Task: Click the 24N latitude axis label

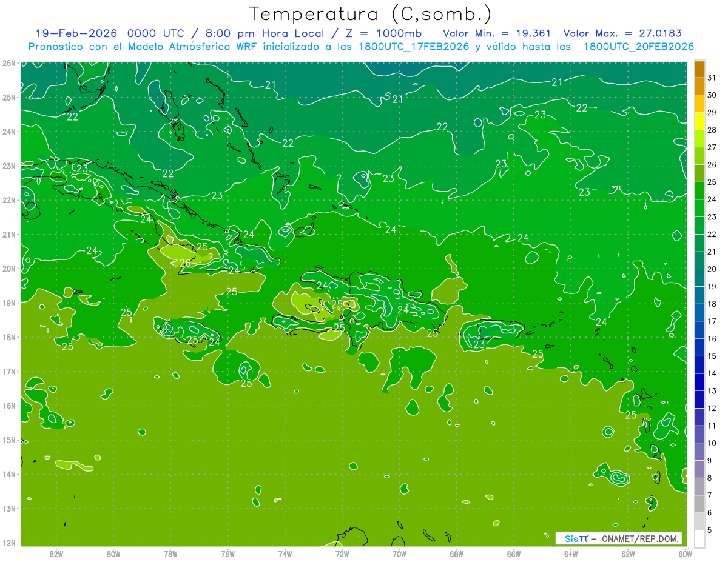Action: click(x=8, y=132)
